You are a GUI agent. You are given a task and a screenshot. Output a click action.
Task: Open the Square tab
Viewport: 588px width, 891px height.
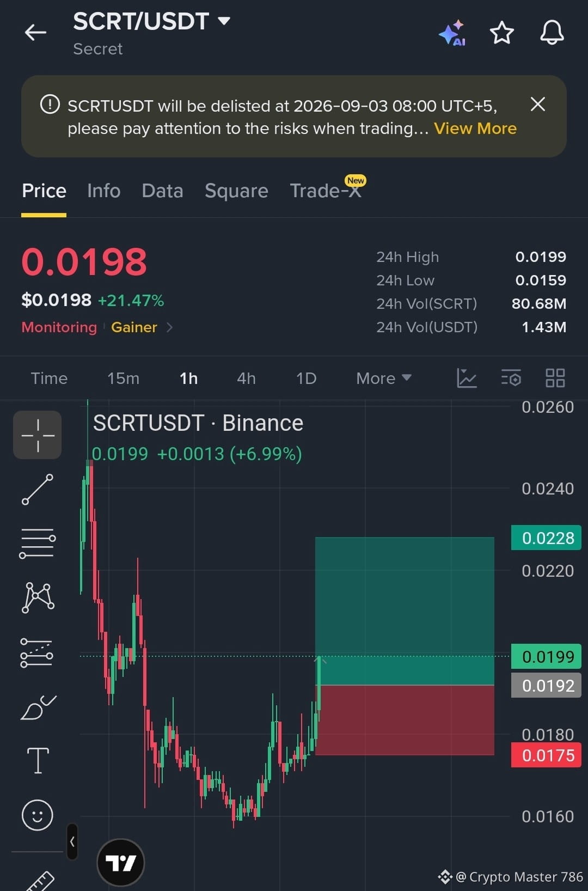pos(236,191)
